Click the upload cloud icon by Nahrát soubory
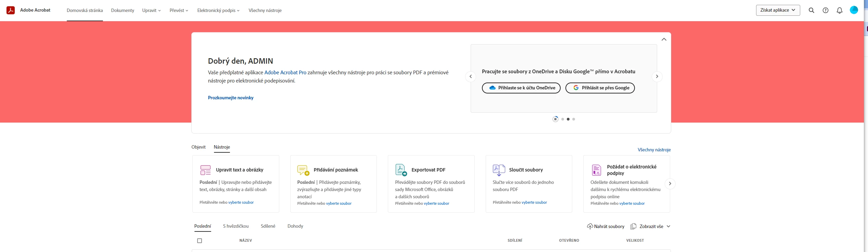868x252 pixels. coord(590,226)
